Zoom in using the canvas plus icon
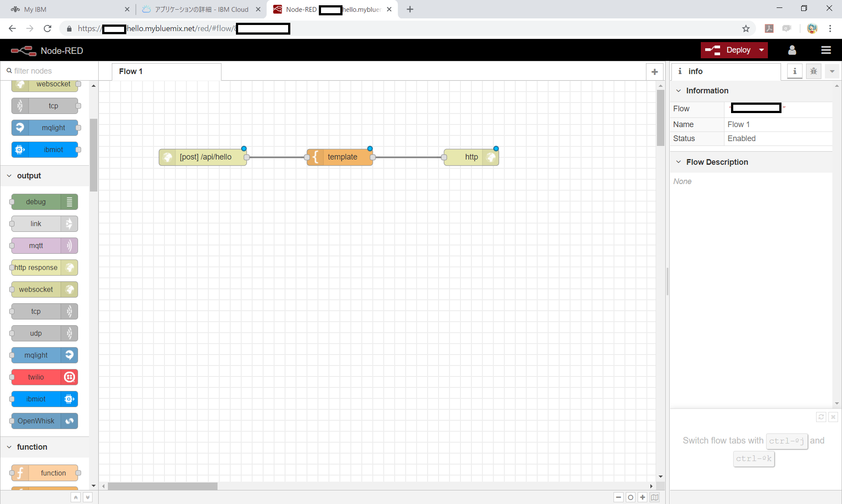The width and height of the screenshot is (842, 504). tap(642, 497)
